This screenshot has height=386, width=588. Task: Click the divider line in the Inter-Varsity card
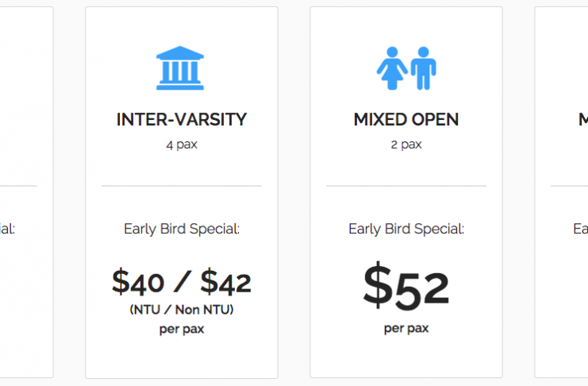(x=182, y=186)
